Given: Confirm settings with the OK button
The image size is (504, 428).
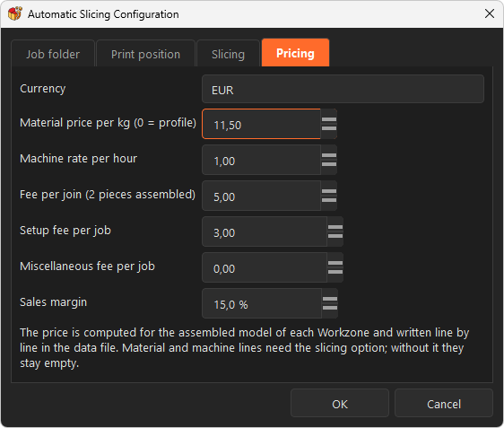Looking at the screenshot, I should click(340, 403).
